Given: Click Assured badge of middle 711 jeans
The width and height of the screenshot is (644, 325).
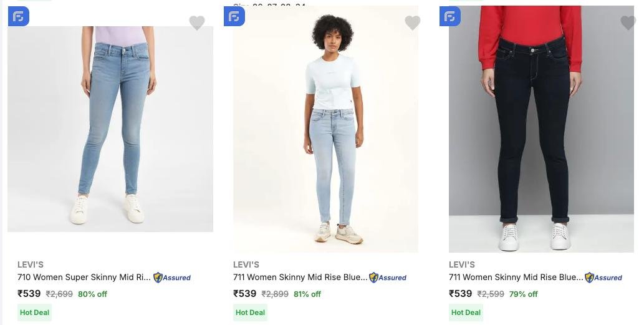Looking at the screenshot, I should 388,278.
